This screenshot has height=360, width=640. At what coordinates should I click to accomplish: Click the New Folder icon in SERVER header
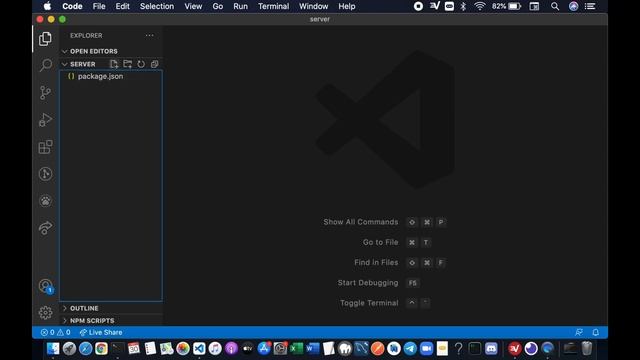127,64
